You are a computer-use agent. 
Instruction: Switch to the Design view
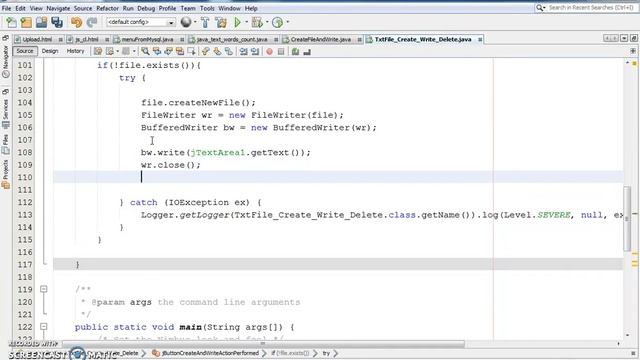(x=50, y=51)
